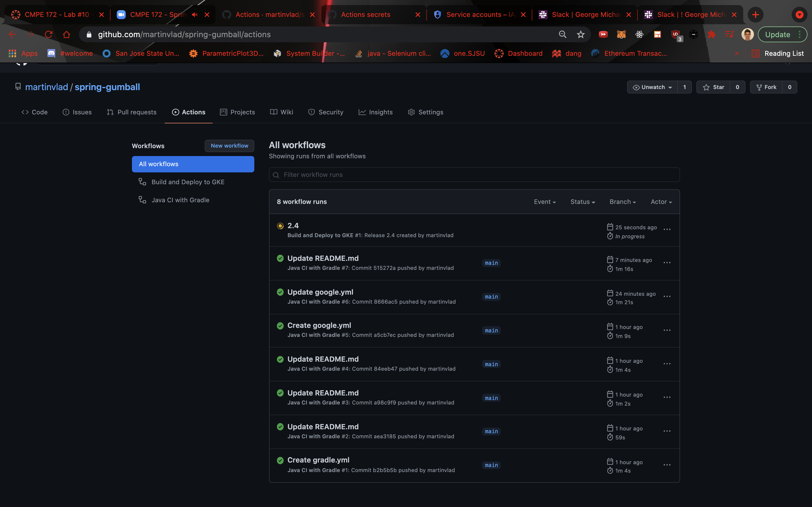Mute audio on the CMPE 172 Zoom tab

[195, 14]
